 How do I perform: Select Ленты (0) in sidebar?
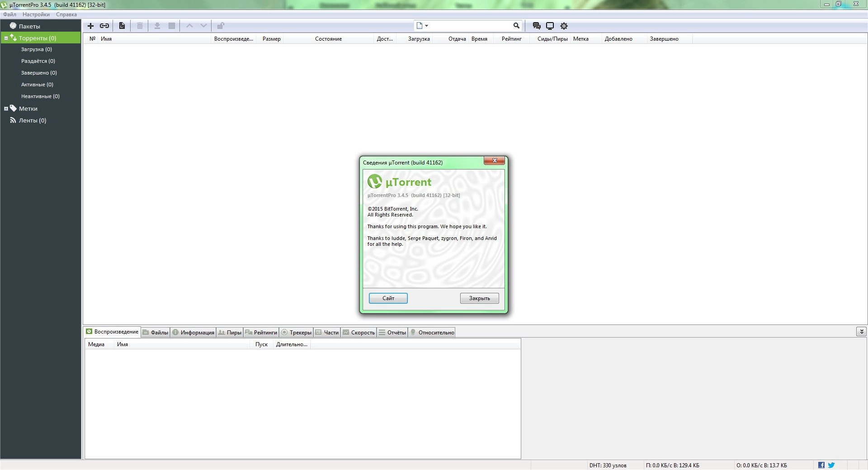coord(32,120)
